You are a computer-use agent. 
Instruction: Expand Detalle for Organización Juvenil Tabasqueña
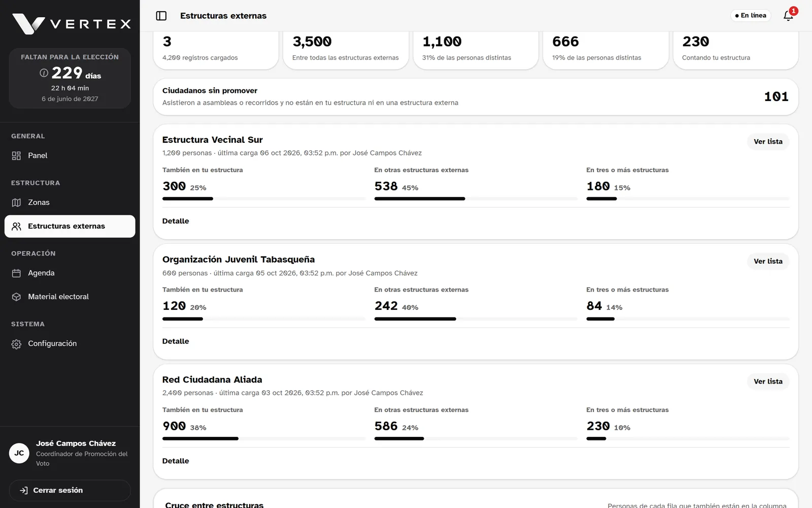pyautogui.click(x=176, y=341)
